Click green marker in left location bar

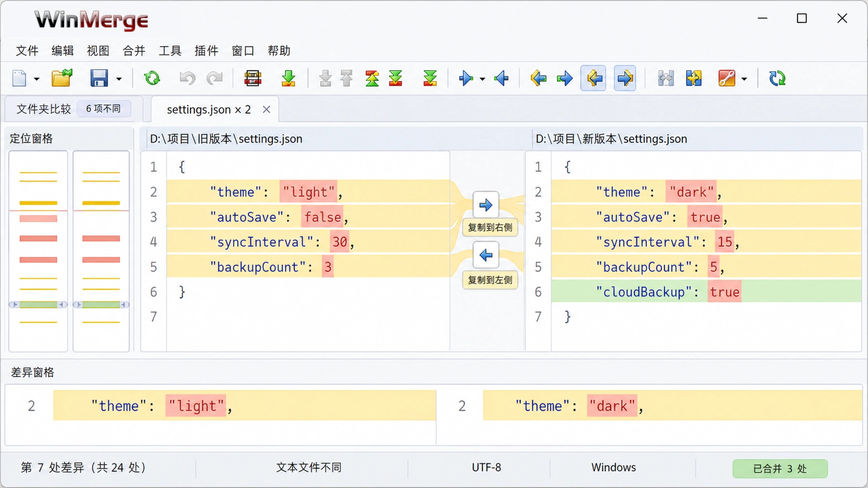[38, 305]
